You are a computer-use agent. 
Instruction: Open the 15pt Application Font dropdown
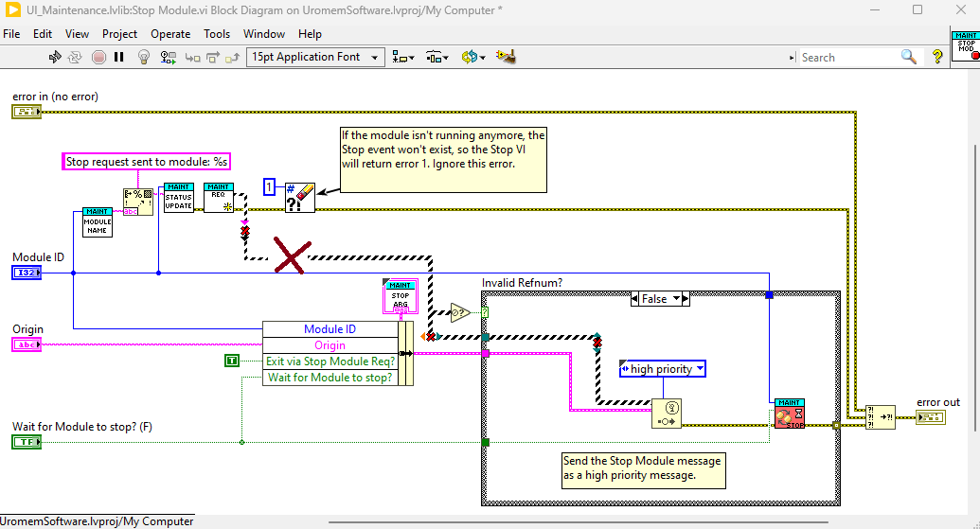pyautogui.click(x=315, y=57)
